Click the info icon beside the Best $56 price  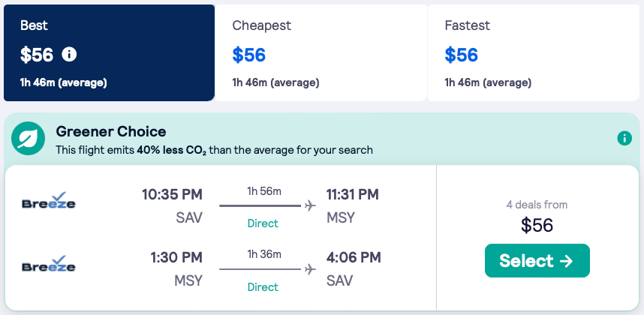[70, 55]
